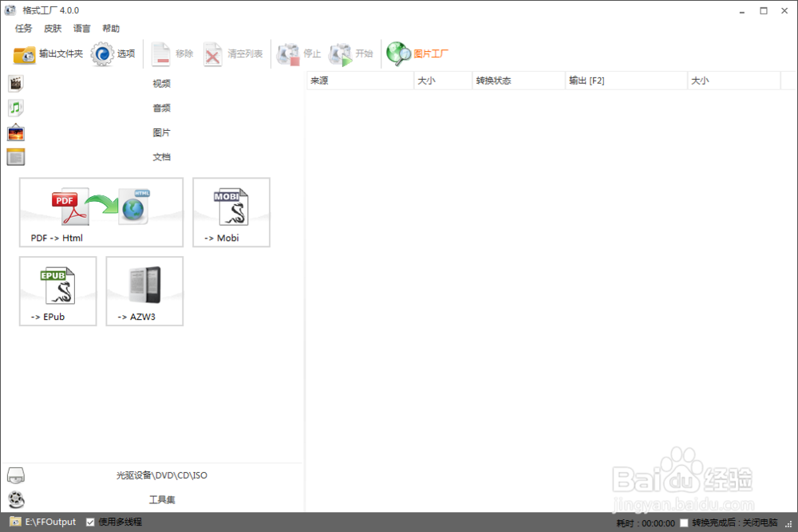Minimize the Format Factory window
This screenshot has width=798, height=532.
(x=742, y=10)
